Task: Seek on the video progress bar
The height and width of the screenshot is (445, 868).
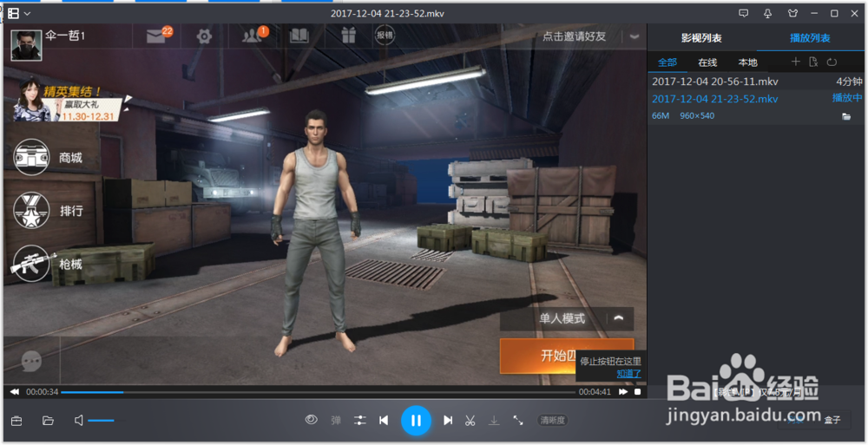Action: coord(318,392)
